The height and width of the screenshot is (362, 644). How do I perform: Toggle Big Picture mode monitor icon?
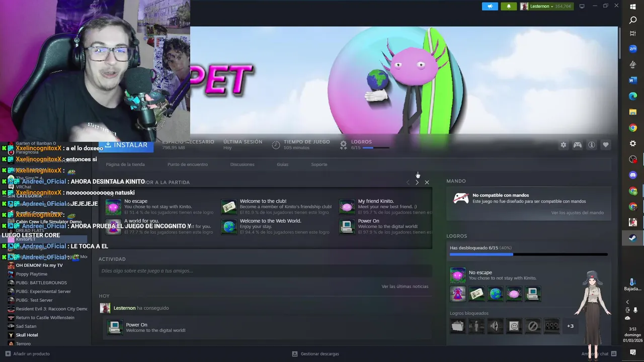coord(582,6)
